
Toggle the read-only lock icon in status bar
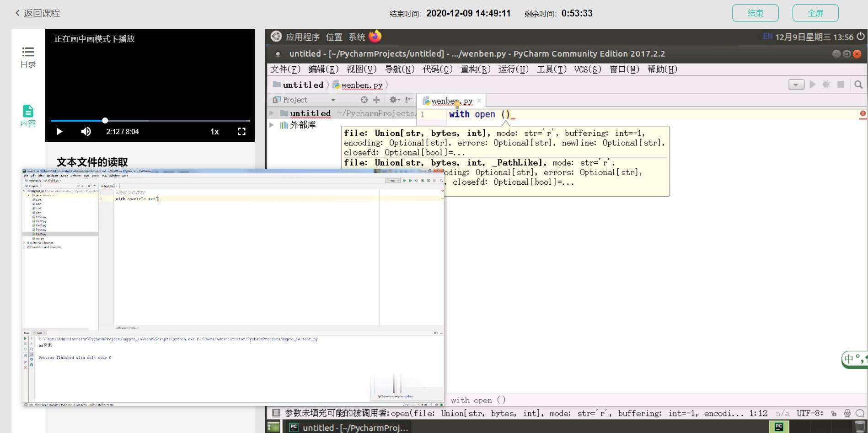(834, 413)
